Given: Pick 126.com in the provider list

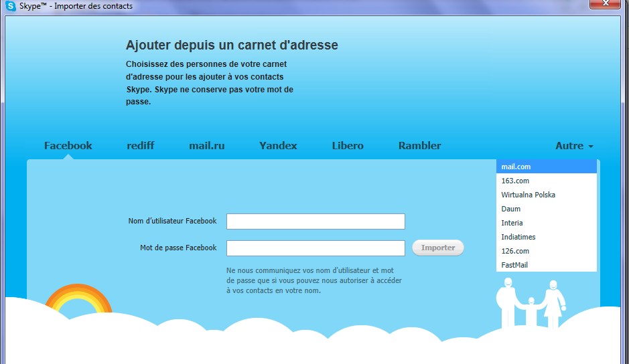Looking at the screenshot, I should (x=547, y=251).
